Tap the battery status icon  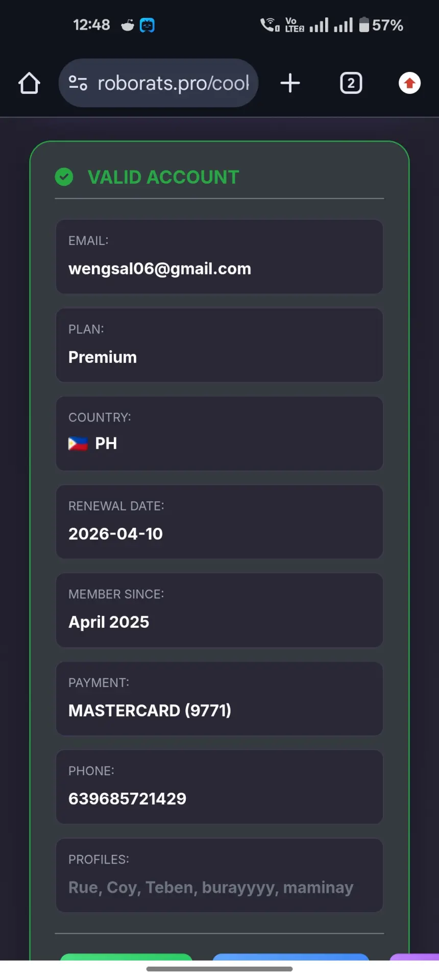click(x=364, y=24)
